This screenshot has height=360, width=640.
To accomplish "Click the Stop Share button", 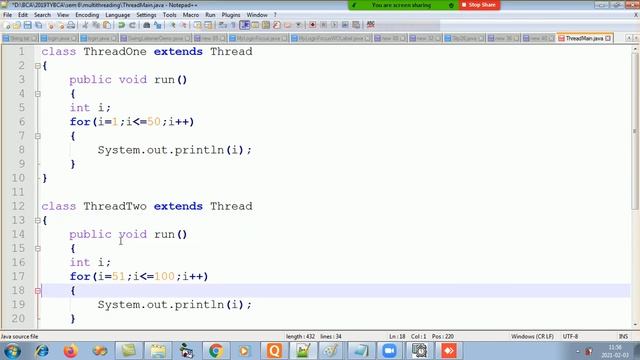I will pyautogui.click(x=479, y=5).
